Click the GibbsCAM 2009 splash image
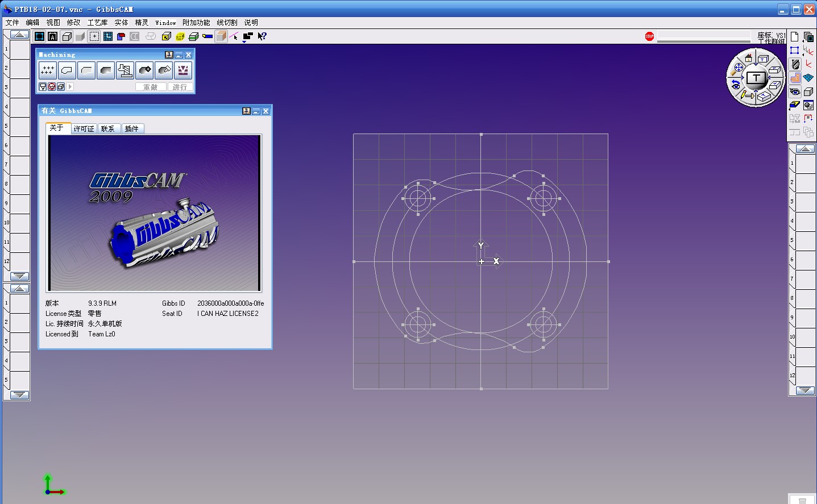The width and height of the screenshot is (817, 504). pyautogui.click(x=155, y=213)
